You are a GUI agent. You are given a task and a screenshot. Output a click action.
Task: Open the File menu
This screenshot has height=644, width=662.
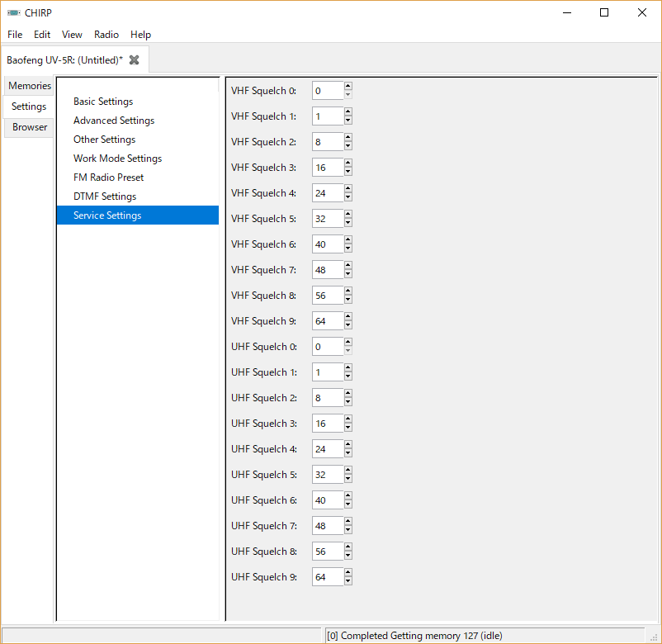(15, 35)
